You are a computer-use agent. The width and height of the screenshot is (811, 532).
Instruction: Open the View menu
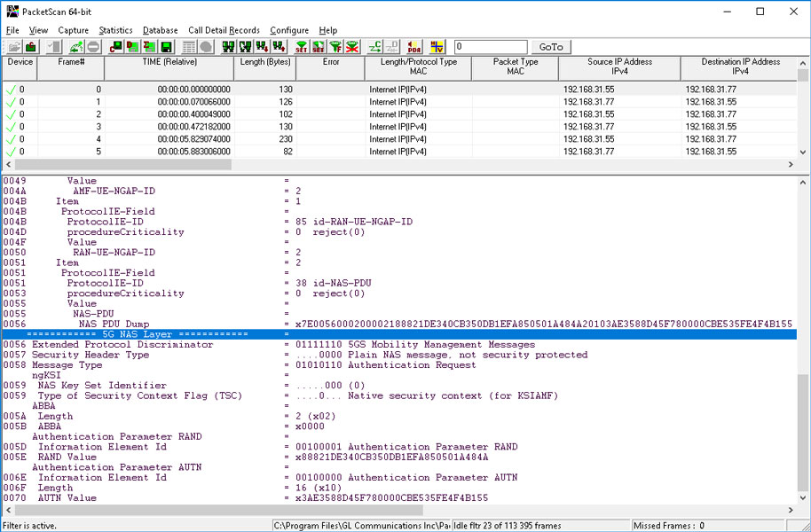tap(38, 30)
